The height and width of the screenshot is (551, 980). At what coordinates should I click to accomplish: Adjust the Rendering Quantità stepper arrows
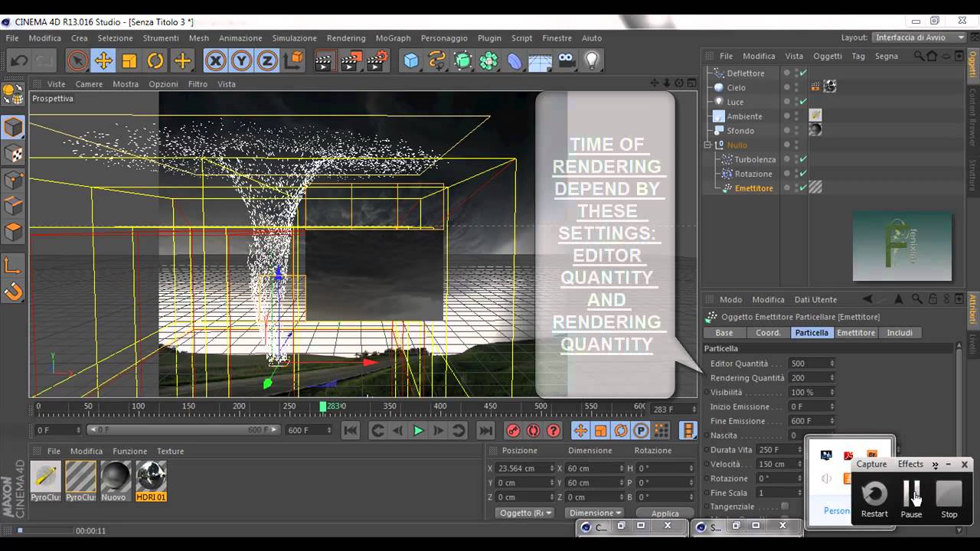[832, 378]
